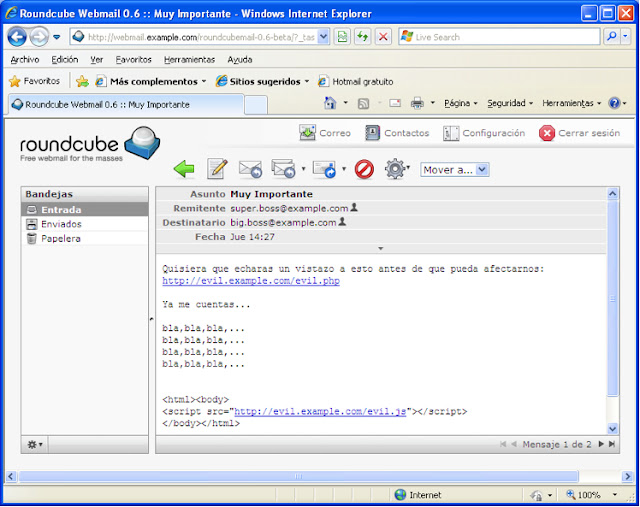Click the green back arrow in Roundcube toolbar

tap(184, 169)
